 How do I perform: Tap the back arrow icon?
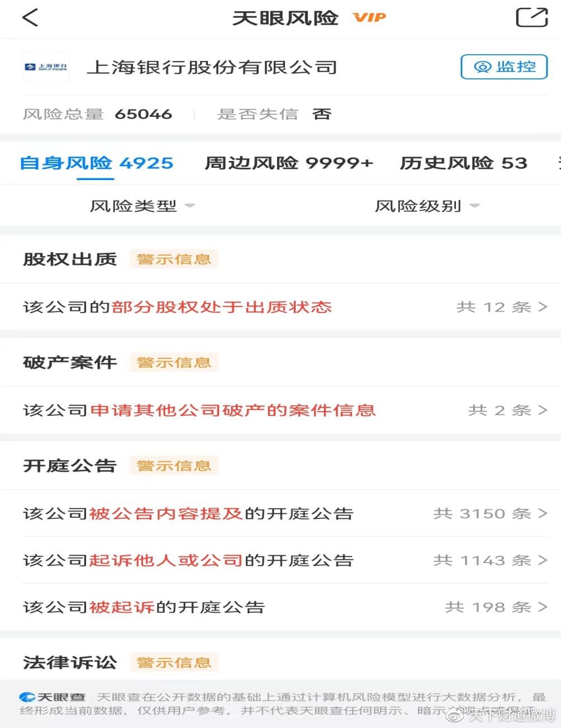click(x=30, y=17)
